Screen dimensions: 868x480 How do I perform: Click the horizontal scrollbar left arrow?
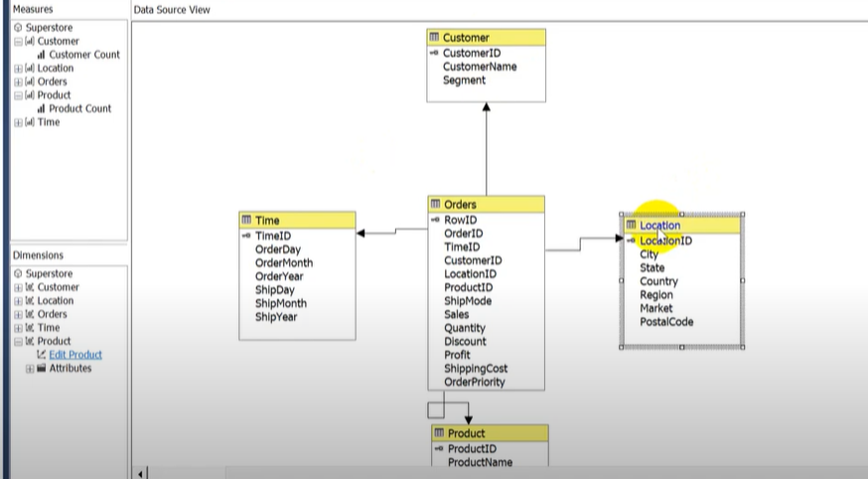pos(140,473)
